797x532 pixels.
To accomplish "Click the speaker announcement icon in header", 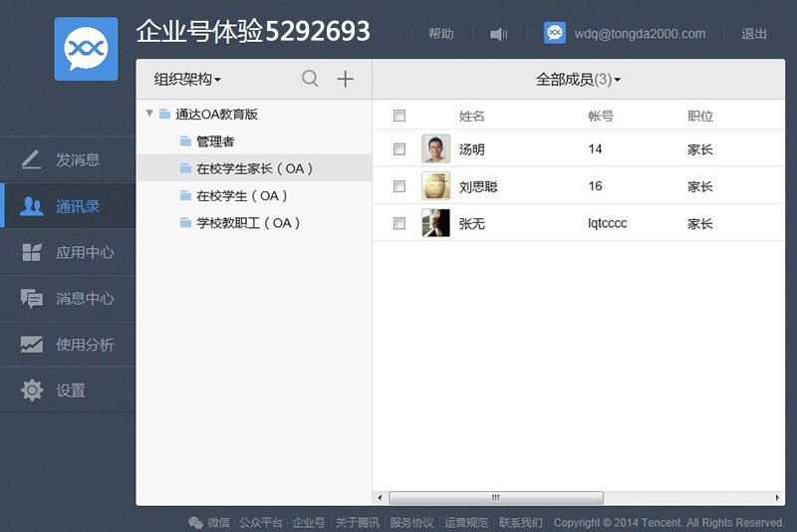I will click(x=498, y=34).
